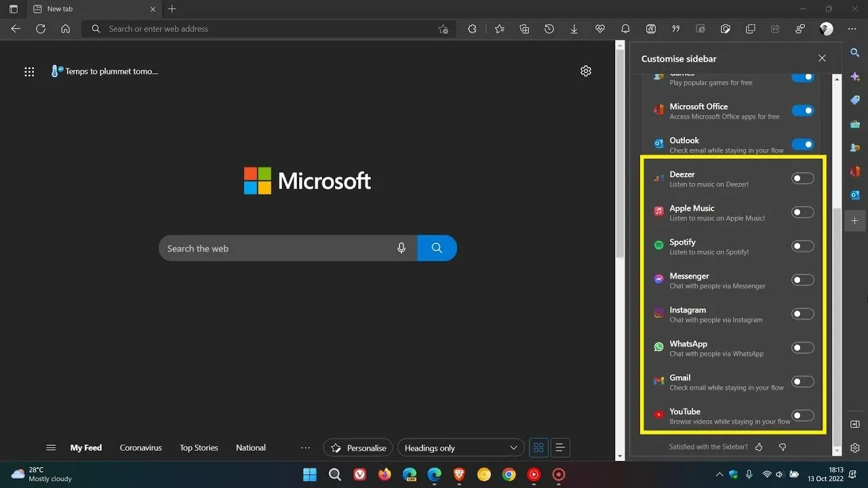Open the feed hamburger menu
Image resolution: width=868 pixels, height=488 pixels.
51,448
